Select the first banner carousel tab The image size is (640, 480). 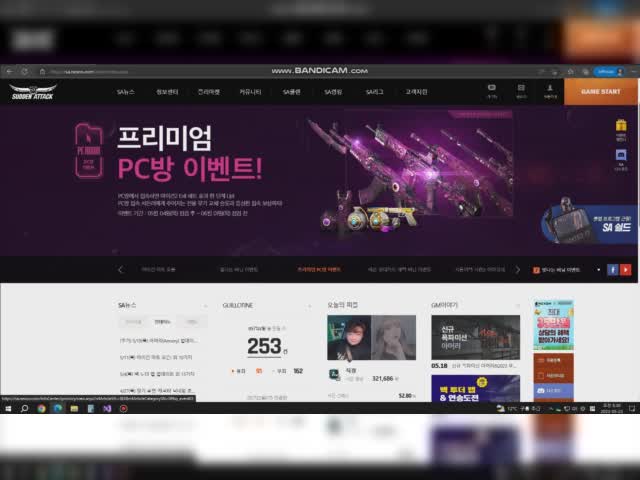click(158, 270)
